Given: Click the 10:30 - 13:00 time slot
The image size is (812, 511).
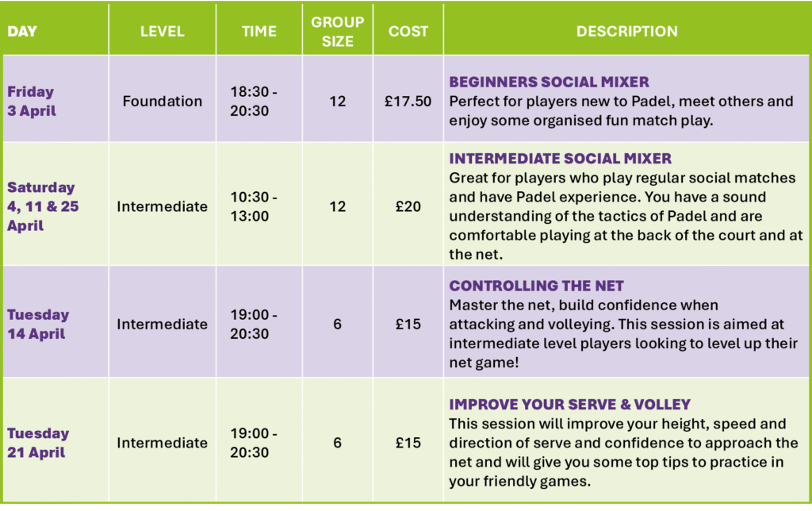Looking at the screenshot, I should [x=254, y=206].
